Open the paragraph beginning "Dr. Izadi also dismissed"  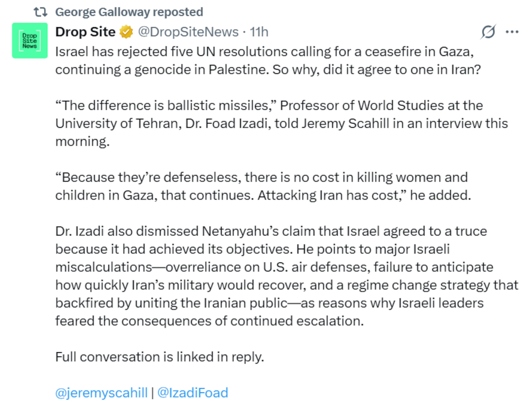(287, 276)
